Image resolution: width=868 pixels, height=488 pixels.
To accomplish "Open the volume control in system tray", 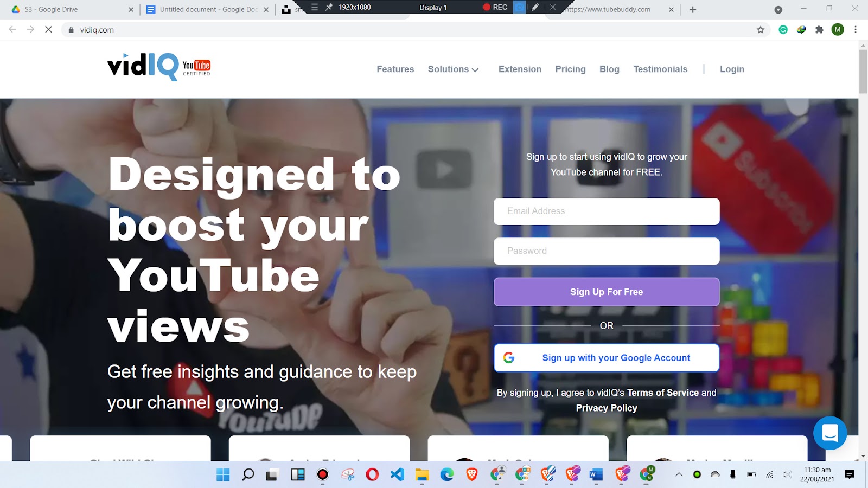I will (x=787, y=474).
